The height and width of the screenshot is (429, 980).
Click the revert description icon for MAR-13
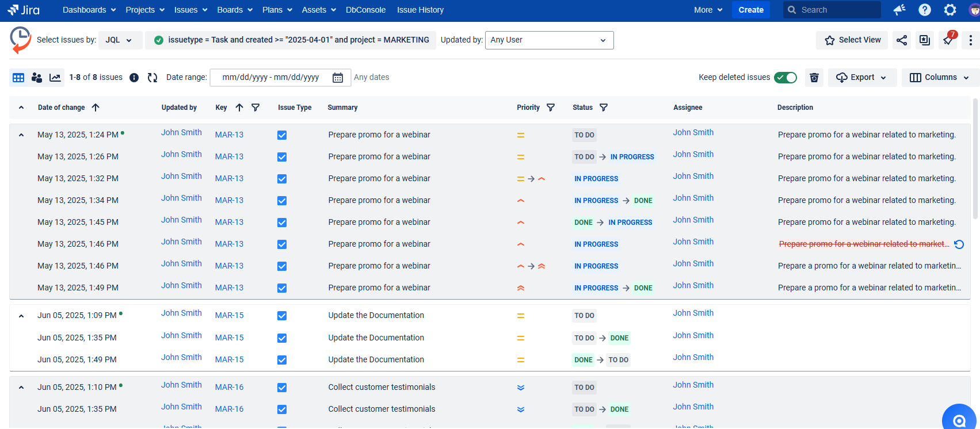pyautogui.click(x=959, y=244)
